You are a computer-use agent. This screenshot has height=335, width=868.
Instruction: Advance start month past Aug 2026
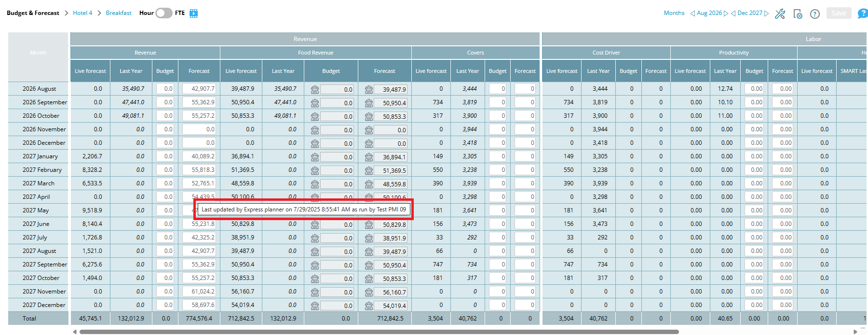click(726, 14)
